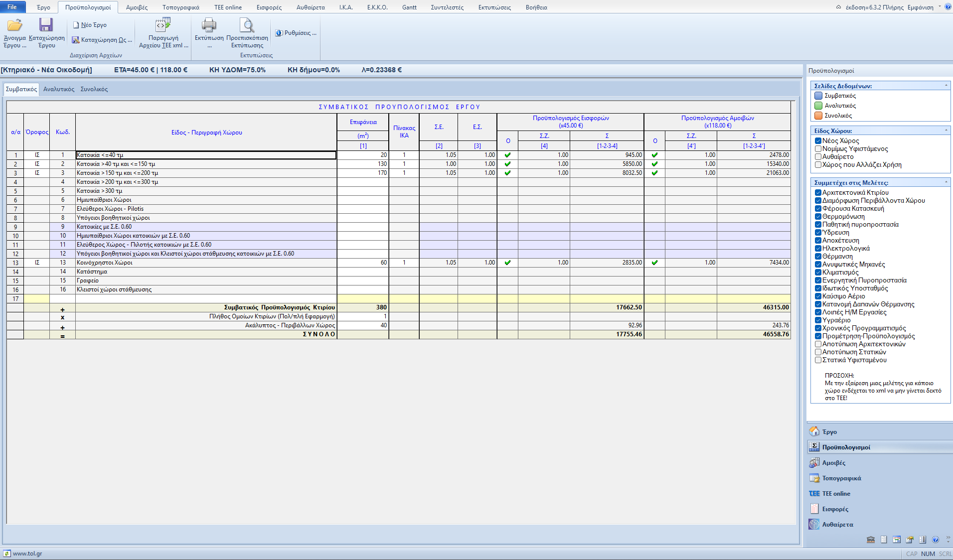The image size is (953, 560).
Task: Check the Αποτύπωση Στατικών checkbox
Action: coord(818,352)
